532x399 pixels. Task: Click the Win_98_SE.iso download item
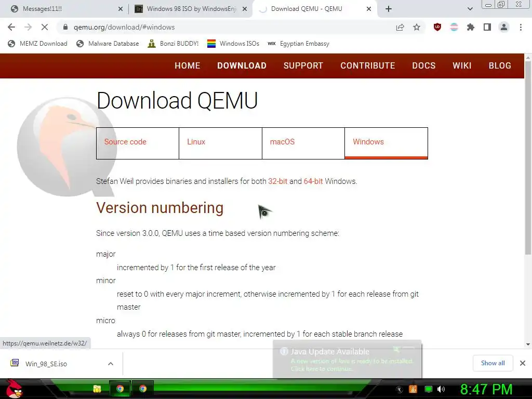46,364
